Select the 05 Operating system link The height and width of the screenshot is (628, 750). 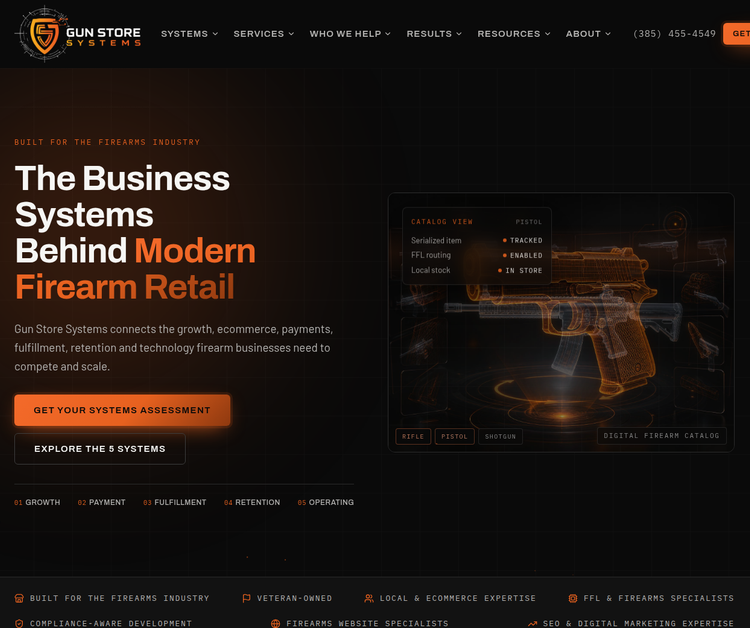pos(326,502)
